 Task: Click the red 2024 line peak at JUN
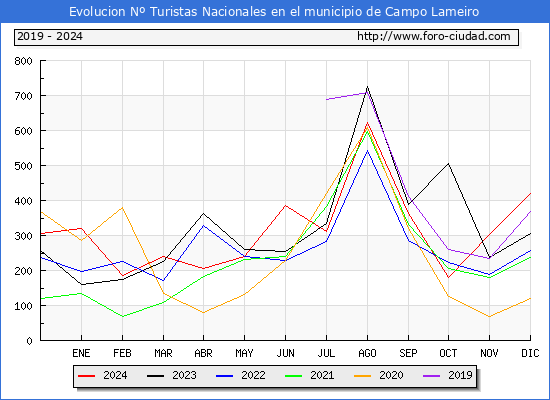[x=285, y=206]
